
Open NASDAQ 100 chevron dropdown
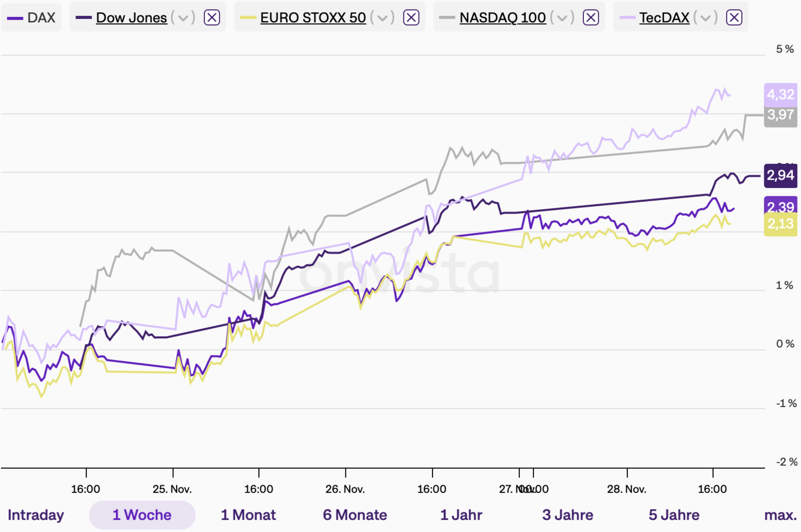(x=562, y=18)
